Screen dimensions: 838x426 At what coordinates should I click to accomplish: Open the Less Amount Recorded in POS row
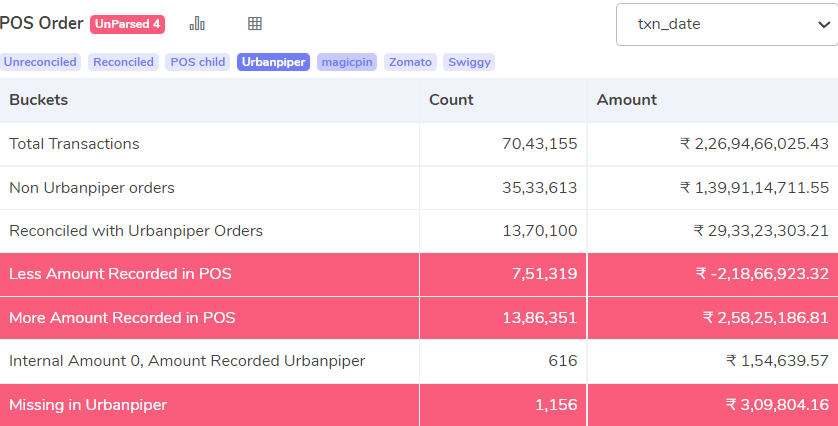click(419, 274)
